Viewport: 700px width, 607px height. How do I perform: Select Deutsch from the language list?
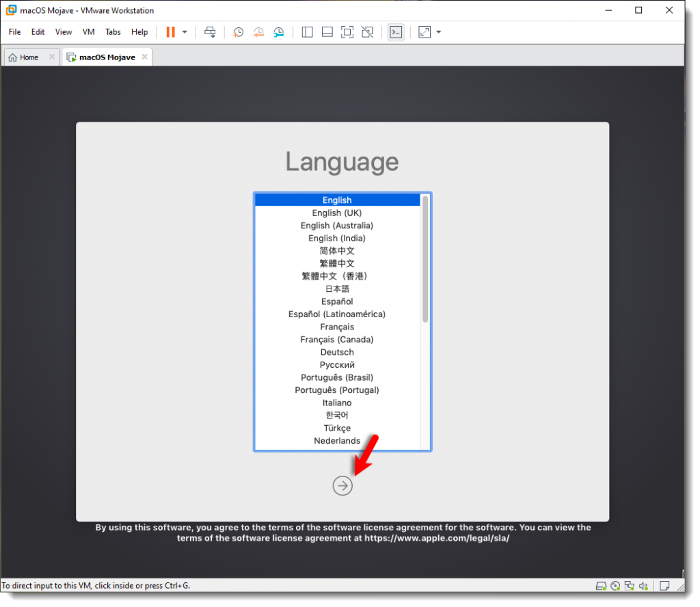tap(337, 352)
